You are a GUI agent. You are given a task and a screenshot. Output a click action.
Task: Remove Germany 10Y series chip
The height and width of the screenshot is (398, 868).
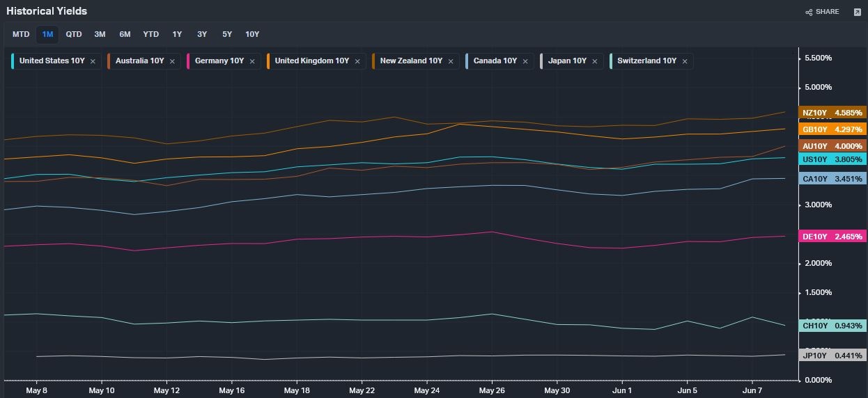click(252, 61)
